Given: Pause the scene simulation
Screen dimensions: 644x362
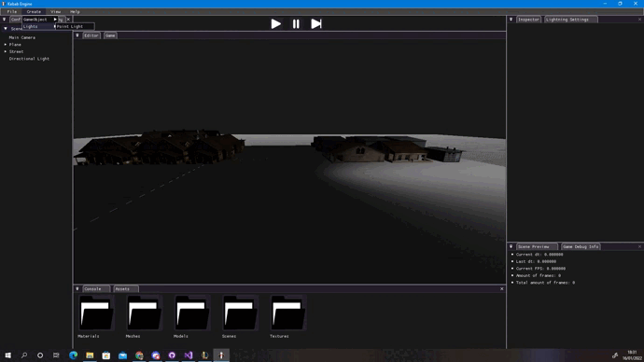Looking at the screenshot, I should click(296, 24).
